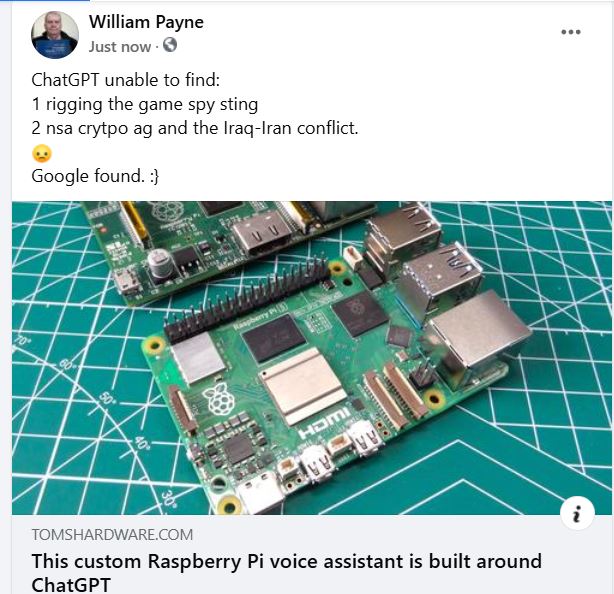Click the HDMI label printed on board
The image size is (614, 594).
pyautogui.click(x=325, y=422)
